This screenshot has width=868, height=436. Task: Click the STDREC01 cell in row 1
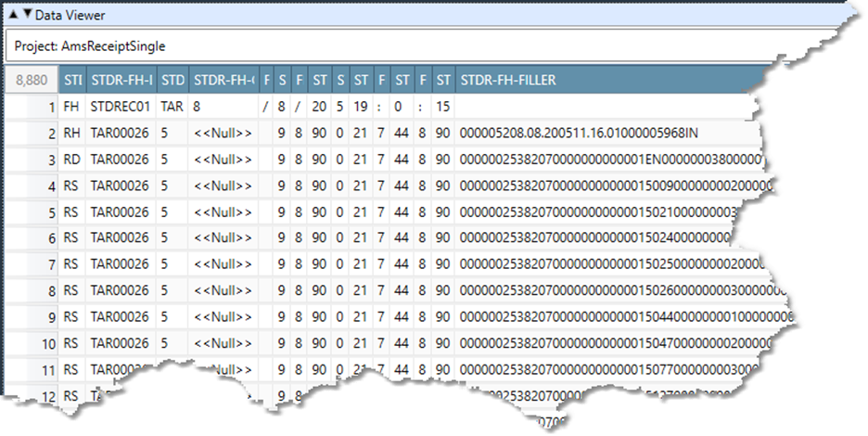tap(121, 107)
